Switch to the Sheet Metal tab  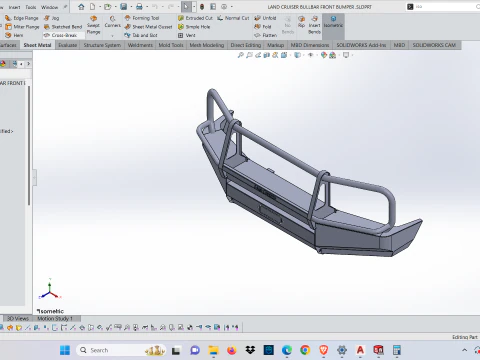pos(37,45)
